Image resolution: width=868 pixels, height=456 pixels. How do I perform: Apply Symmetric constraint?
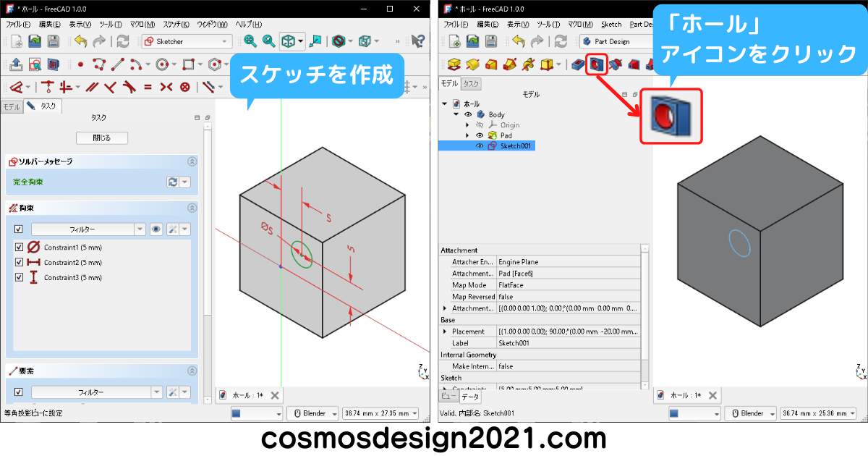pyautogui.click(x=166, y=87)
